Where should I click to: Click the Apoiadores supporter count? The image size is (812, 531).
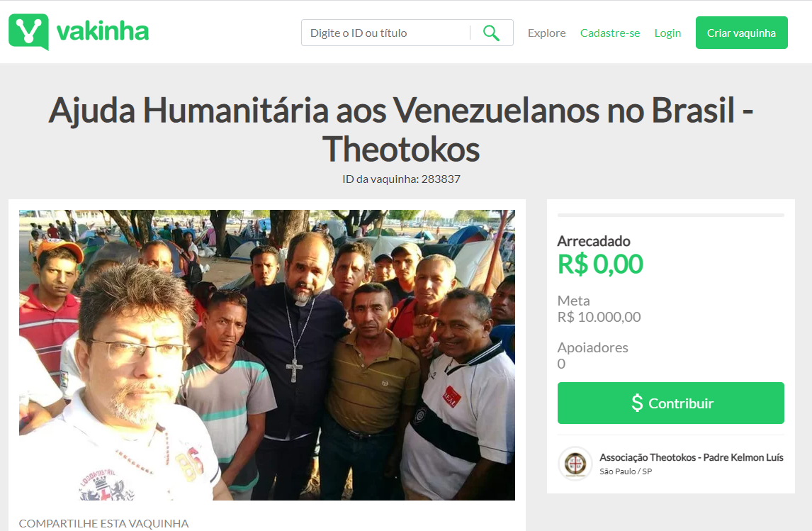coord(593,355)
